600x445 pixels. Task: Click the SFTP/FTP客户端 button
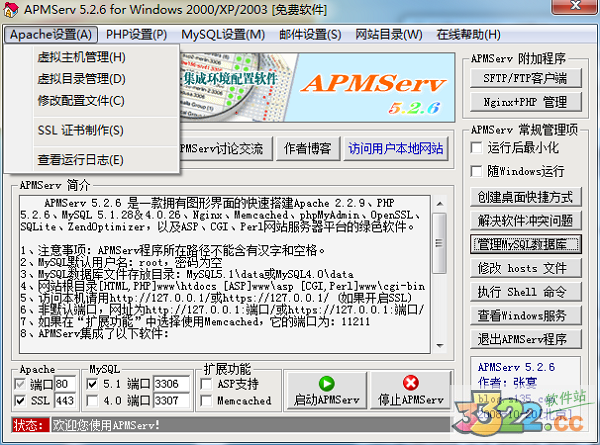click(525, 78)
